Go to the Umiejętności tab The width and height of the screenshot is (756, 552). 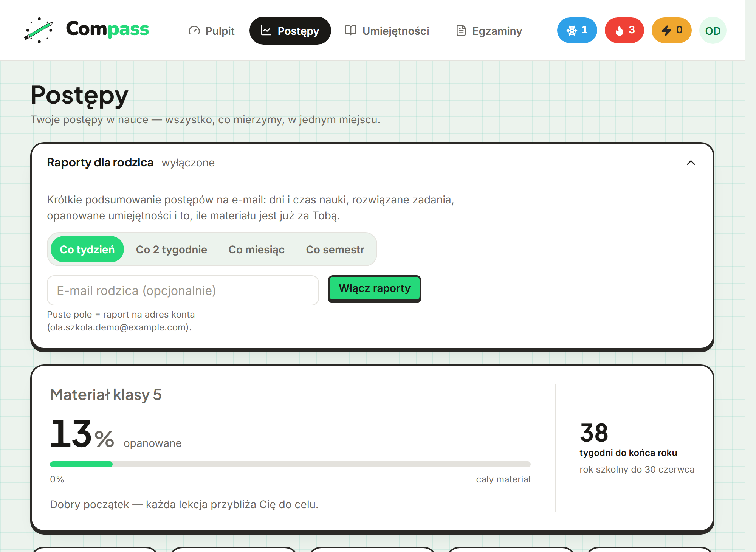(x=387, y=31)
